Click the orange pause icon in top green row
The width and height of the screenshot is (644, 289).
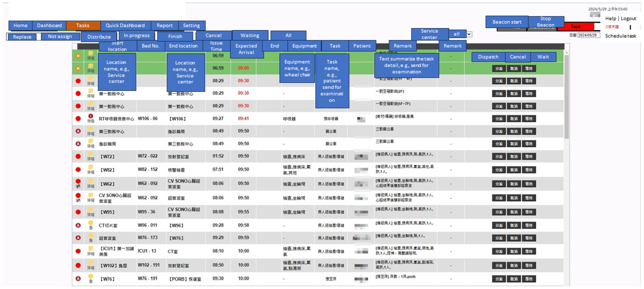click(x=78, y=56)
